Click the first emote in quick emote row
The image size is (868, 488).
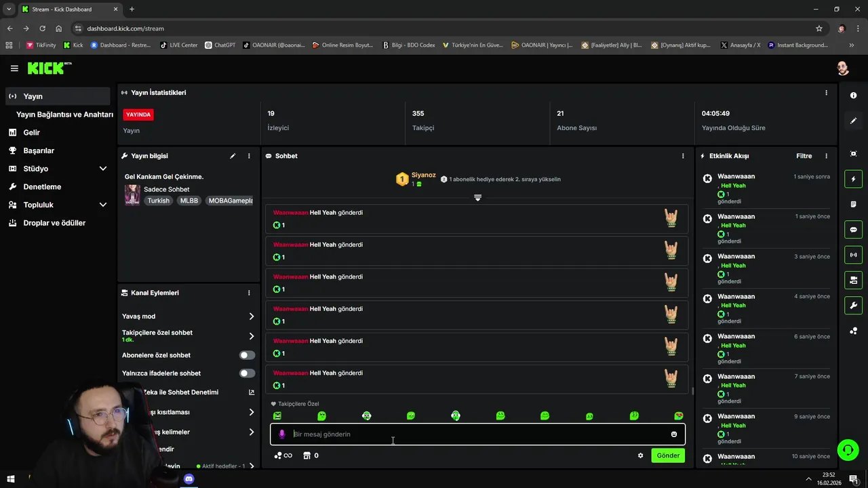[x=277, y=415]
